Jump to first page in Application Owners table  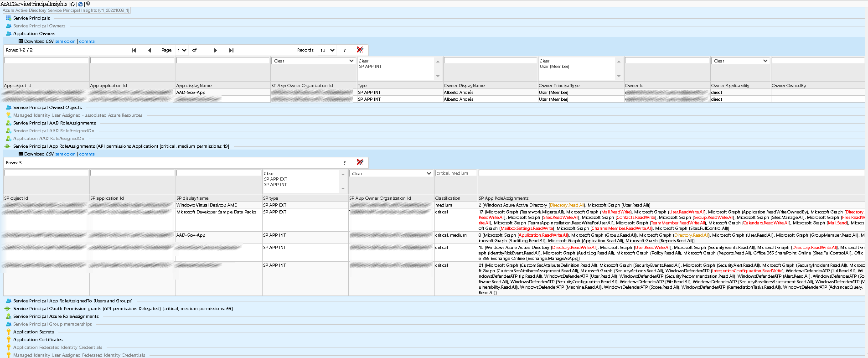click(x=134, y=50)
